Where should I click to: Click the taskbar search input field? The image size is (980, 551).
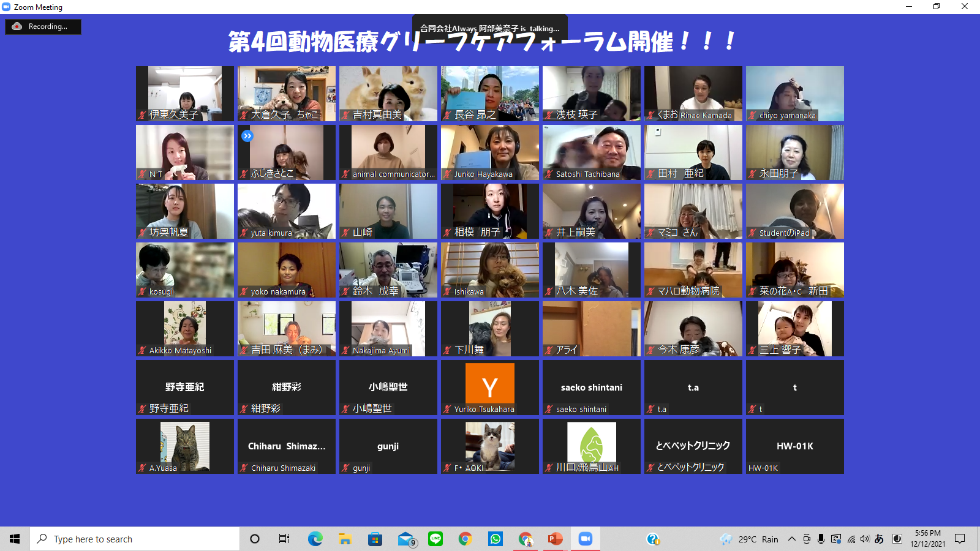pos(135,539)
